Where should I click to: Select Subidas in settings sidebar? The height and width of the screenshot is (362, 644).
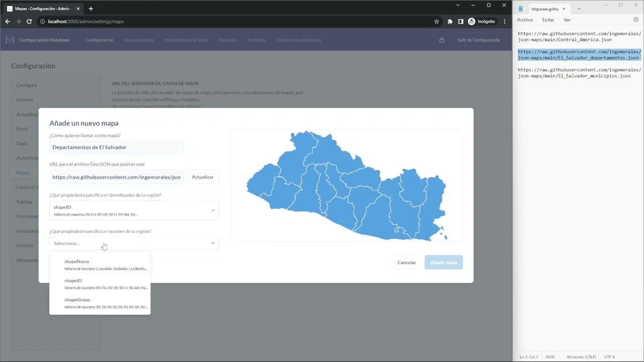24,202
